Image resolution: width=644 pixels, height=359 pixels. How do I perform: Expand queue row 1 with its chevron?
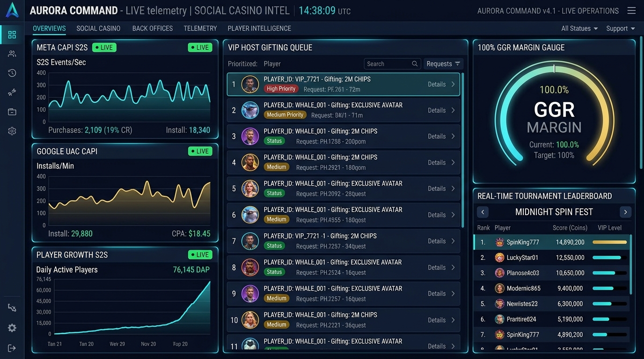[x=453, y=84]
